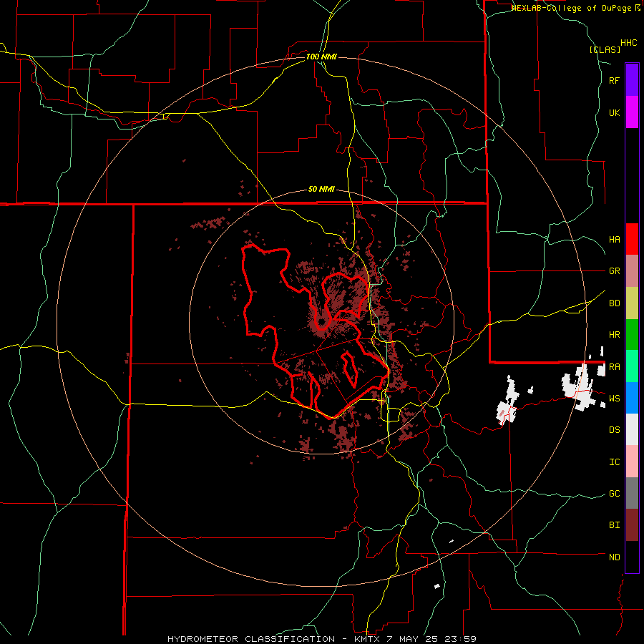This screenshot has height=644, width=644.
Task: Click the "RA" legend label
Action: point(614,366)
